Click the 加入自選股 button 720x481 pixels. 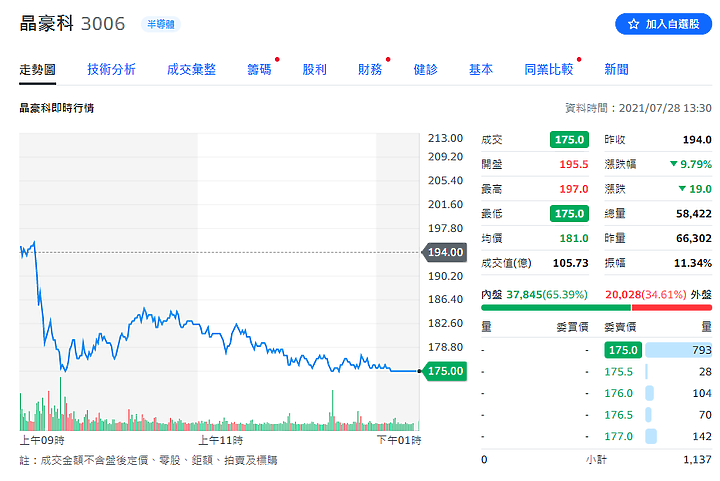[663, 24]
